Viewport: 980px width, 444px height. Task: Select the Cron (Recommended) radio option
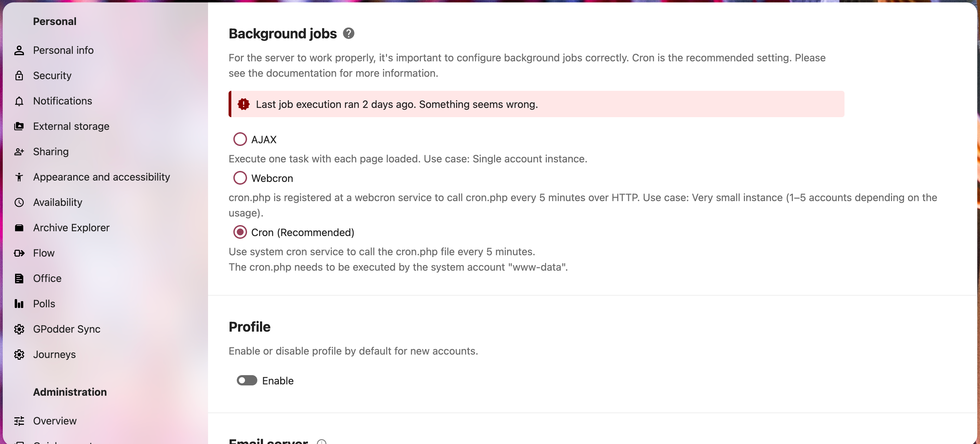click(x=240, y=232)
